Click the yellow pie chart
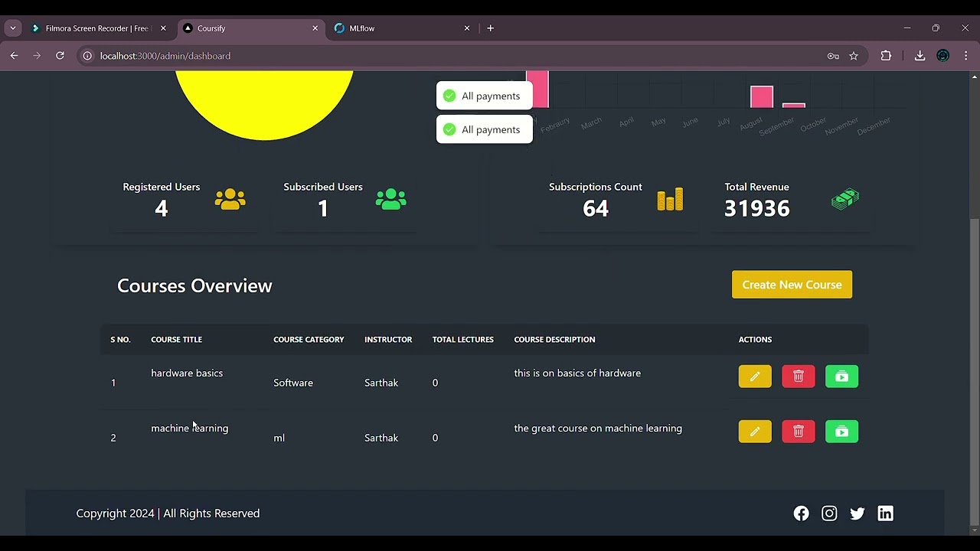The image size is (980, 551). point(264,106)
